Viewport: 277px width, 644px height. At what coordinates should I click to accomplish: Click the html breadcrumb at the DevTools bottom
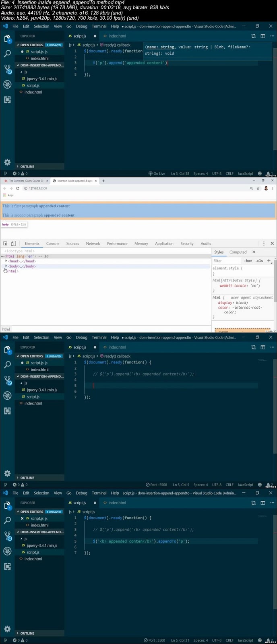click(x=6, y=329)
